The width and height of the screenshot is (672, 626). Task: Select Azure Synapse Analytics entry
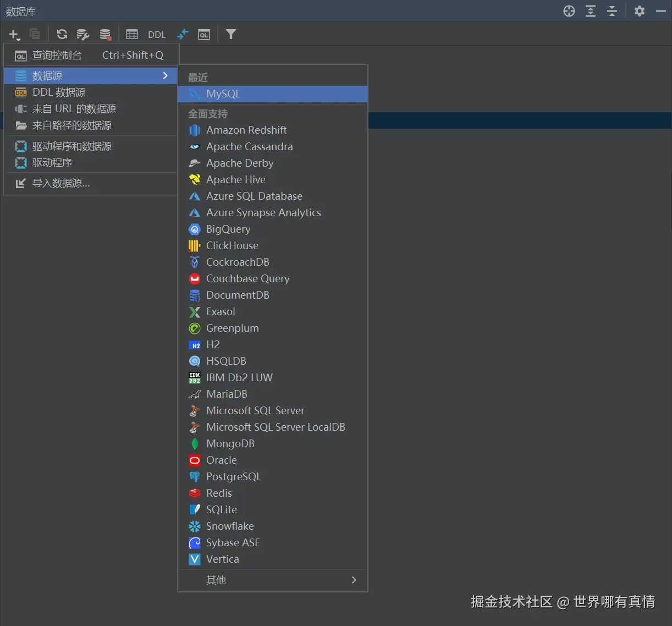pyautogui.click(x=273, y=212)
